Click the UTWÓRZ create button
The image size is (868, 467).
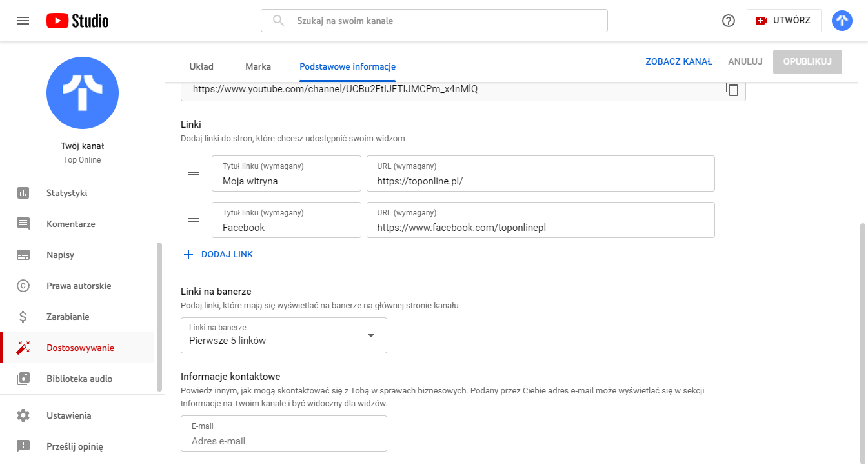(x=783, y=21)
